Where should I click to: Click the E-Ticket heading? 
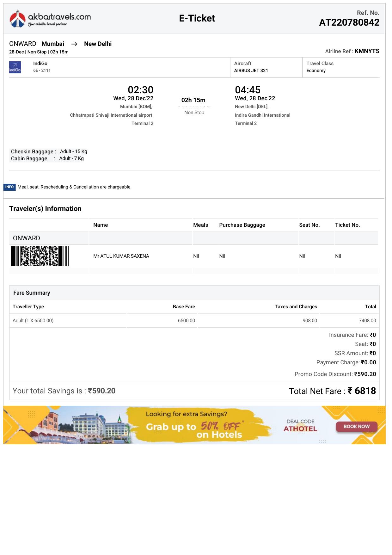(x=197, y=18)
